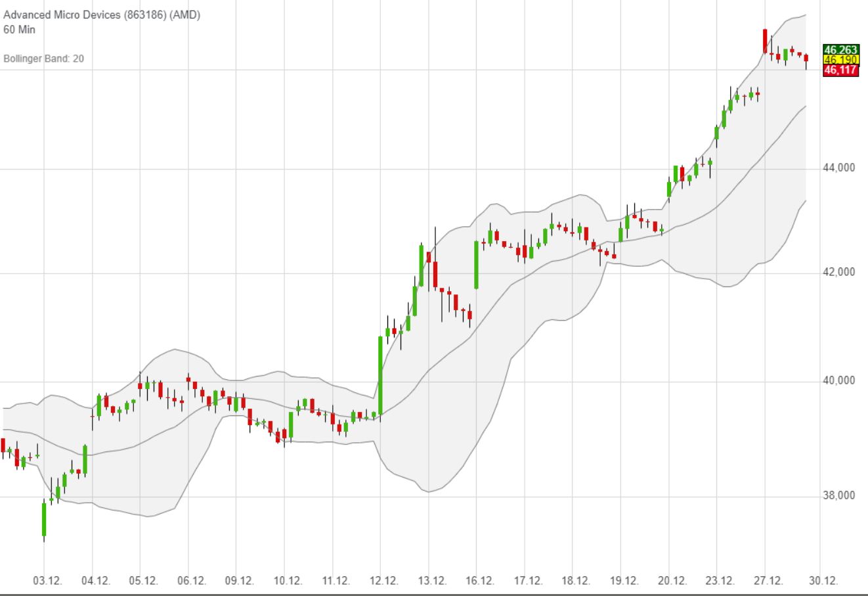Click the 23.12. date label
This screenshot has width=868, height=596.
[x=720, y=581]
